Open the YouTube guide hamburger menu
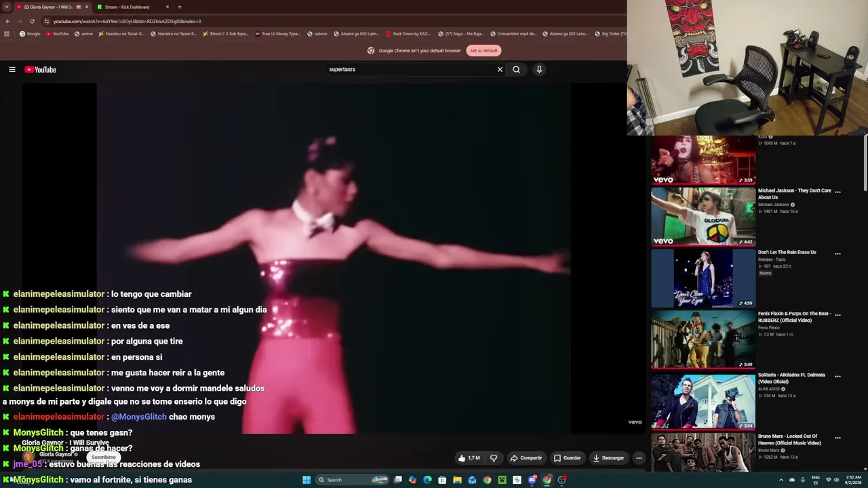This screenshot has width=868, height=488. [x=12, y=69]
